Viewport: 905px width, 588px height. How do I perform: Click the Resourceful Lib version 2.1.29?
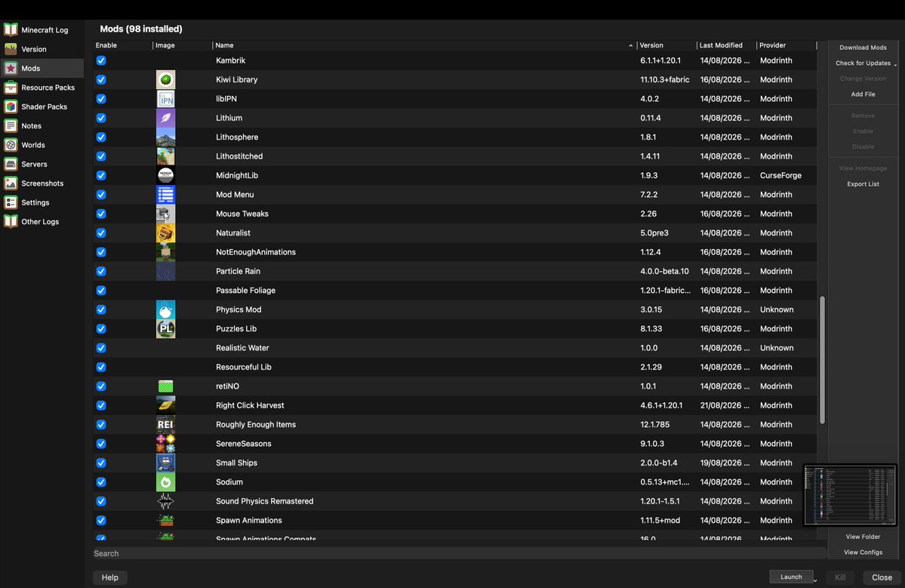click(651, 367)
